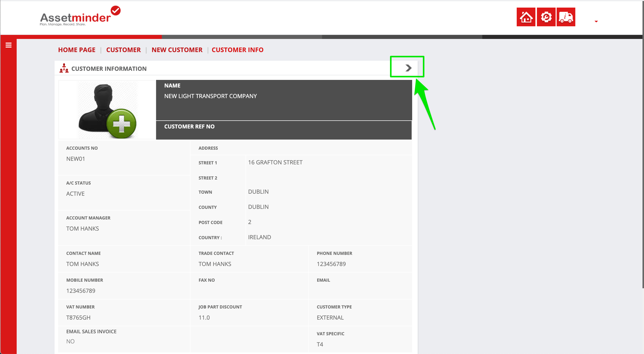This screenshot has height=354, width=644.
Task: Click the truck info icon button
Action: click(x=566, y=17)
